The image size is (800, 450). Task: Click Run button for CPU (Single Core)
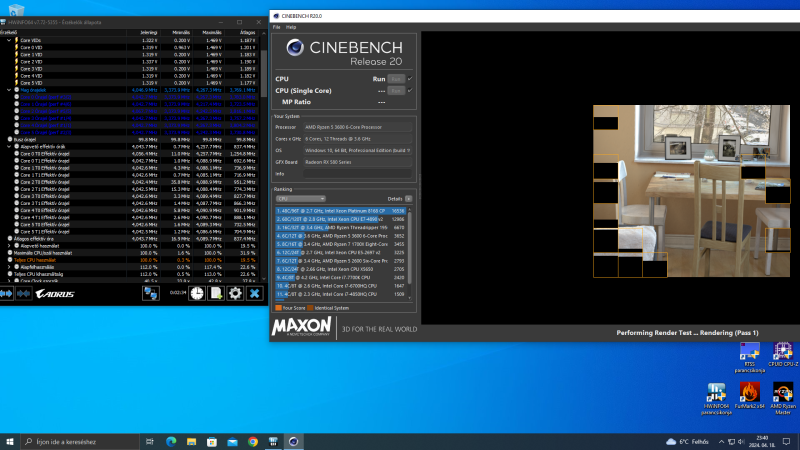pyautogui.click(x=396, y=90)
